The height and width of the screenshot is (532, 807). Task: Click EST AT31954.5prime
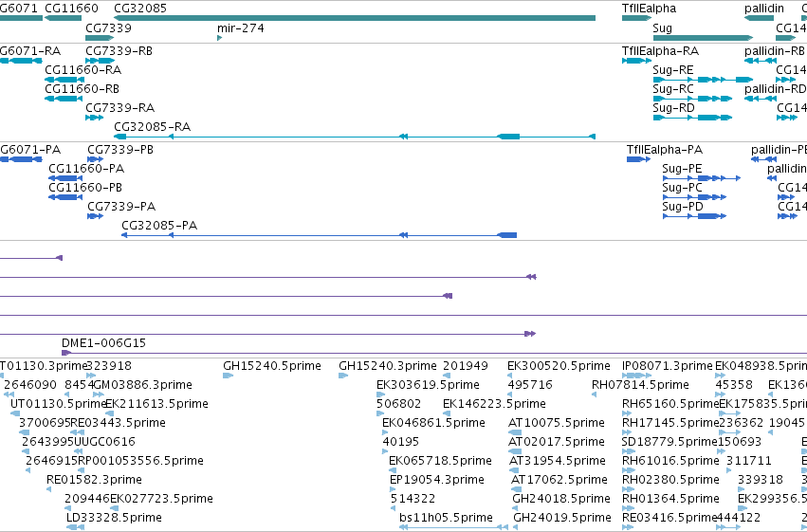pyautogui.click(x=557, y=462)
